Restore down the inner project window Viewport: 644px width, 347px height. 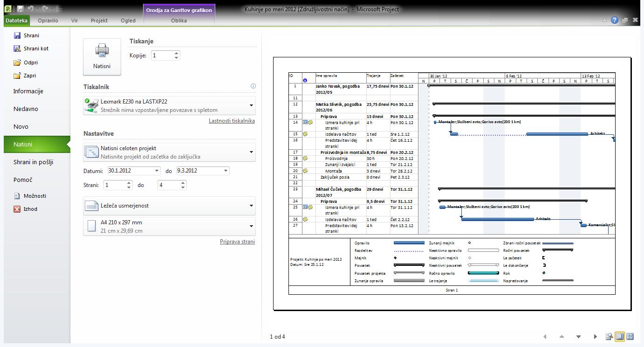coord(625,20)
